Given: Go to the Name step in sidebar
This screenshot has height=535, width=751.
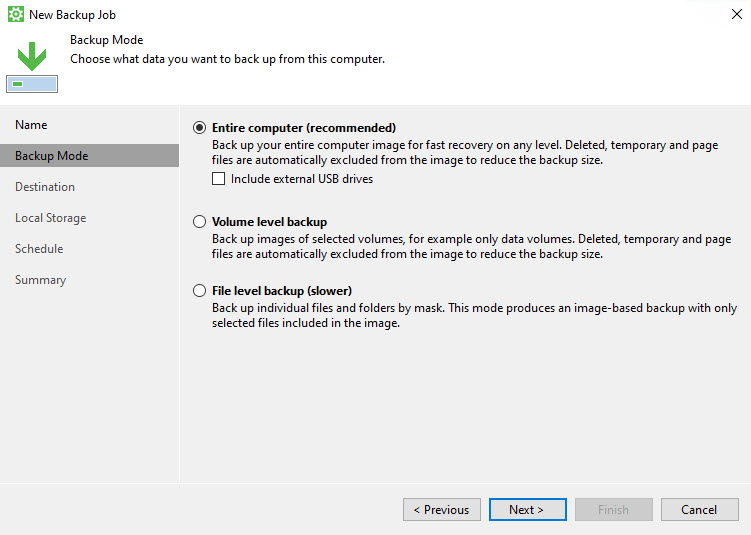Looking at the screenshot, I should click(31, 125).
